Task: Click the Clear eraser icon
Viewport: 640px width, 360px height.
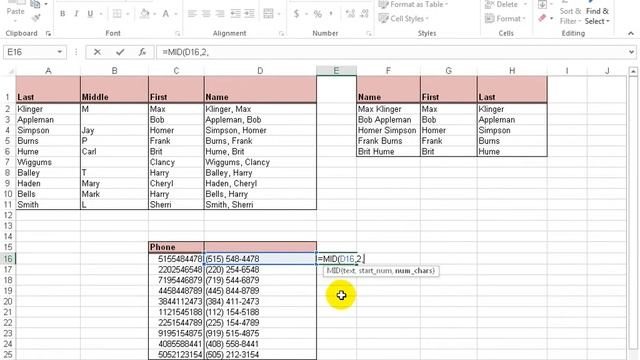Action: [x=542, y=18]
